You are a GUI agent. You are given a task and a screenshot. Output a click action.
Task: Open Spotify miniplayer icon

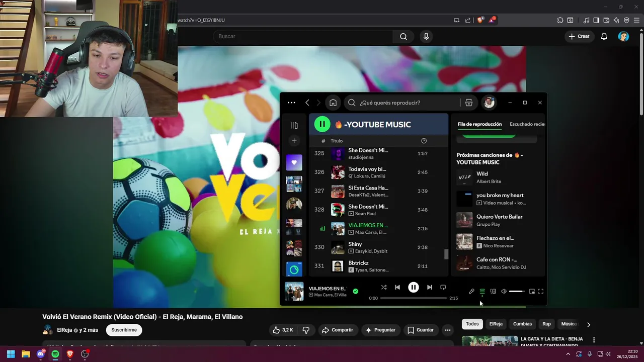click(532, 291)
